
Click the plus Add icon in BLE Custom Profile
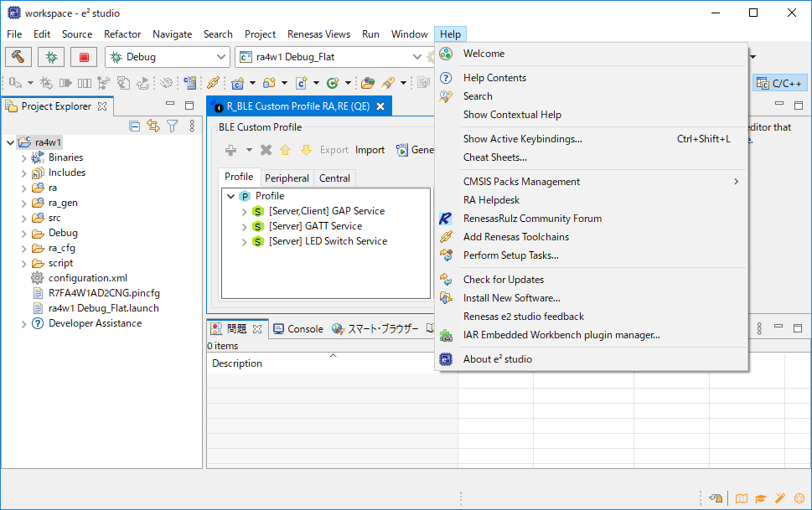(231, 150)
